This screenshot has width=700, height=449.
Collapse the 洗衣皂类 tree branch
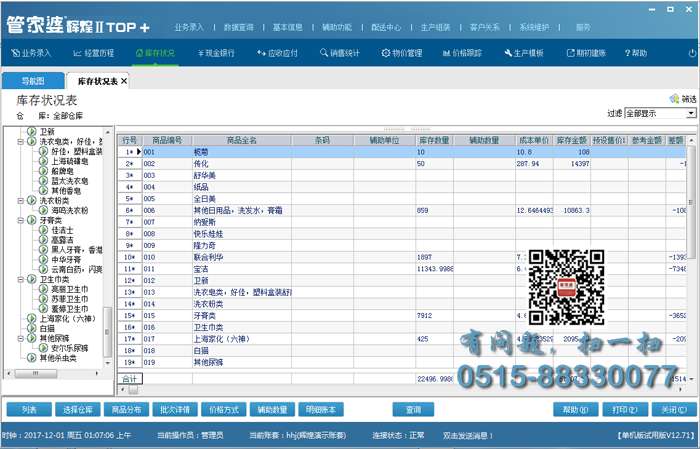click(21, 141)
